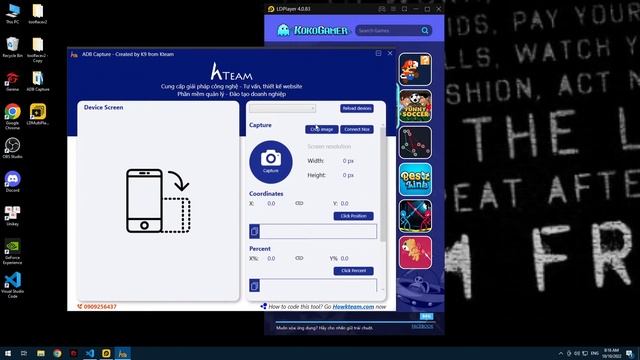
Task: Open the Best Link game thumbnail
Action: (415, 179)
